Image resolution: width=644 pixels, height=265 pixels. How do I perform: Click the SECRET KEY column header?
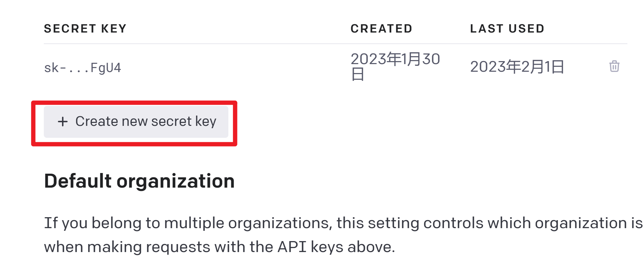85,29
